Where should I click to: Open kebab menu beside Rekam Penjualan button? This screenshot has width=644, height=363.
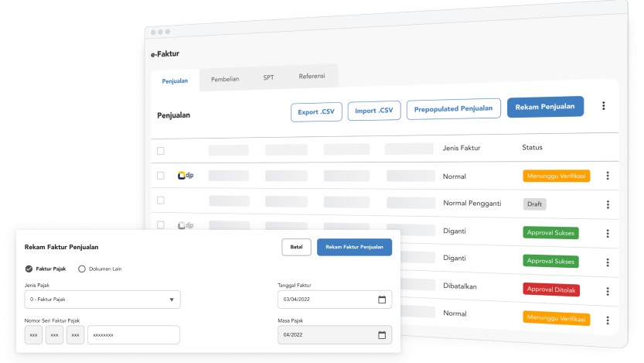pyautogui.click(x=603, y=107)
